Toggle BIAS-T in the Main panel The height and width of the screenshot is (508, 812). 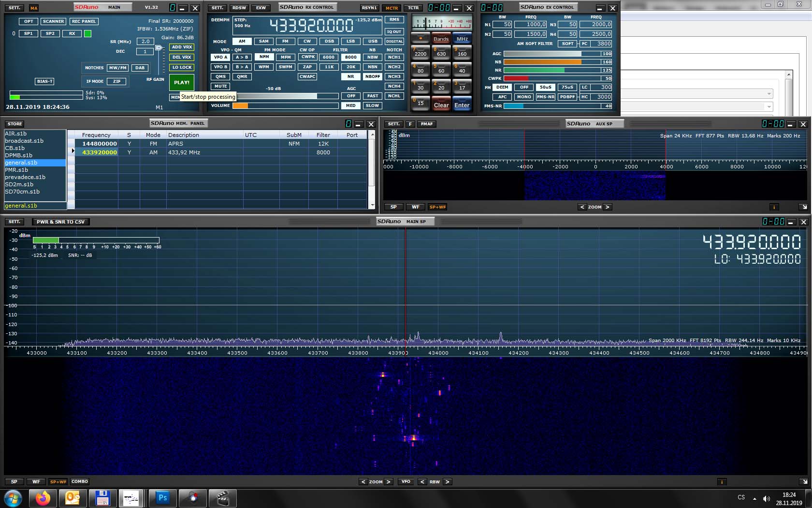click(x=45, y=81)
